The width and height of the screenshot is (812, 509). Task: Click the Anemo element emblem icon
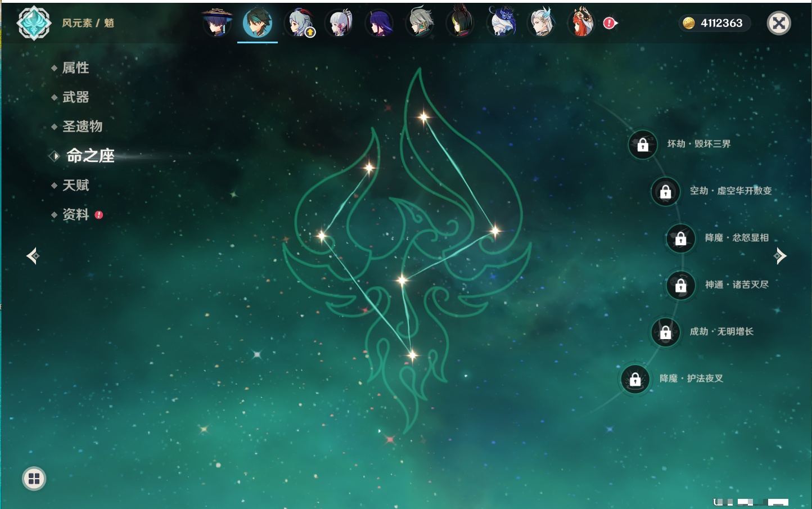pyautogui.click(x=34, y=23)
